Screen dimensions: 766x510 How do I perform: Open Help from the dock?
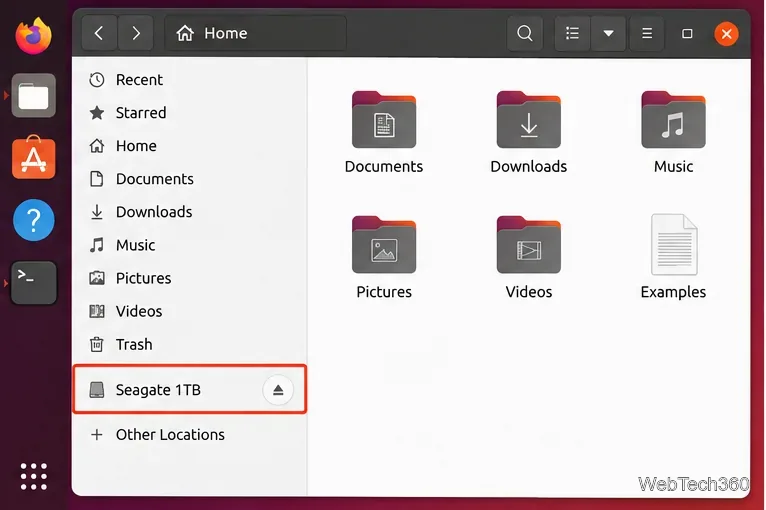pyautogui.click(x=33, y=220)
